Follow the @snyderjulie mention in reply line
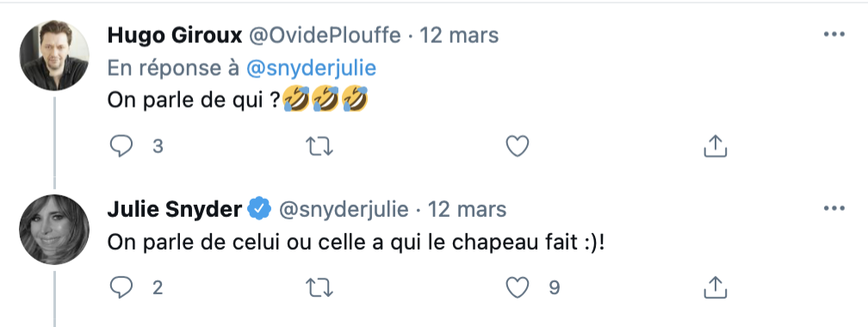This screenshot has width=868, height=327. tap(311, 68)
